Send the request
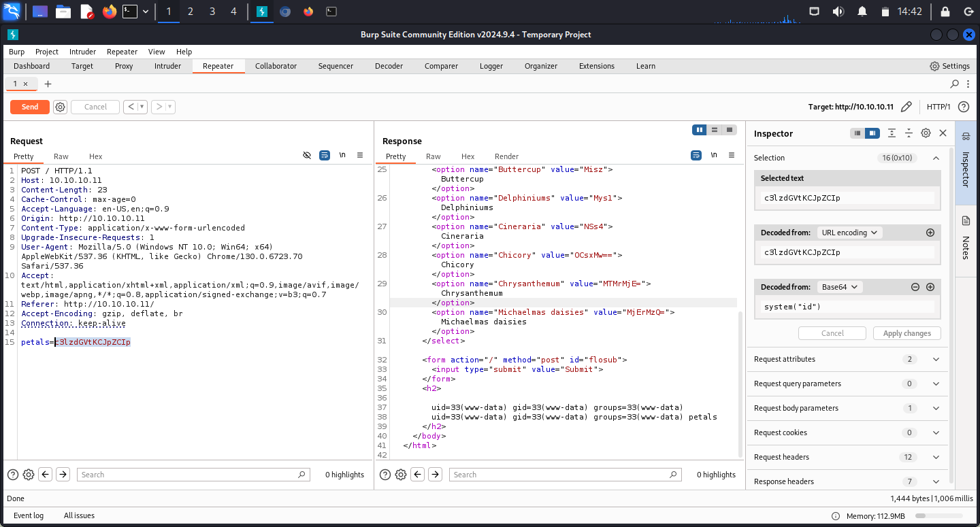The image size is (980, 527). click(30, 107)
